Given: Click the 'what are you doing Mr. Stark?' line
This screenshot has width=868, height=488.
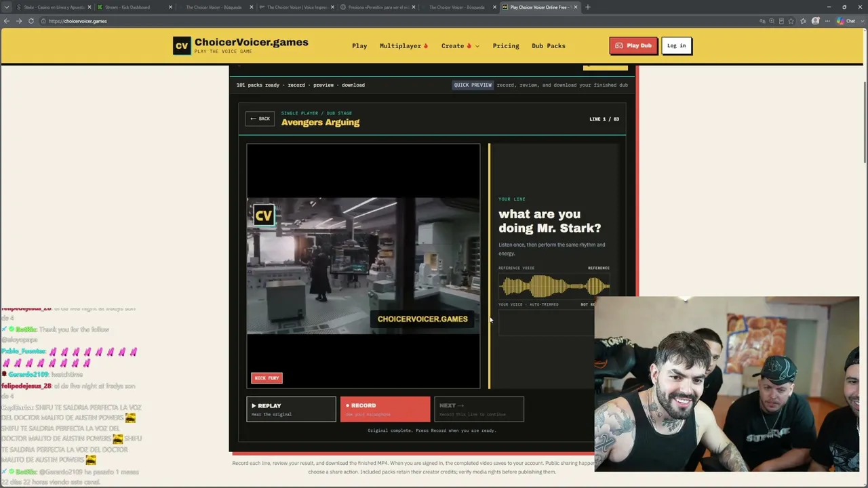Looking at the screenshot, I should (550, 221).
